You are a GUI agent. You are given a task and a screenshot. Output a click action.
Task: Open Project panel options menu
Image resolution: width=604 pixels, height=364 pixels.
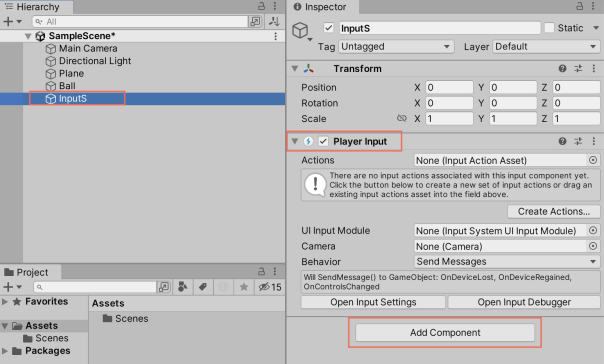click(275, 272)
